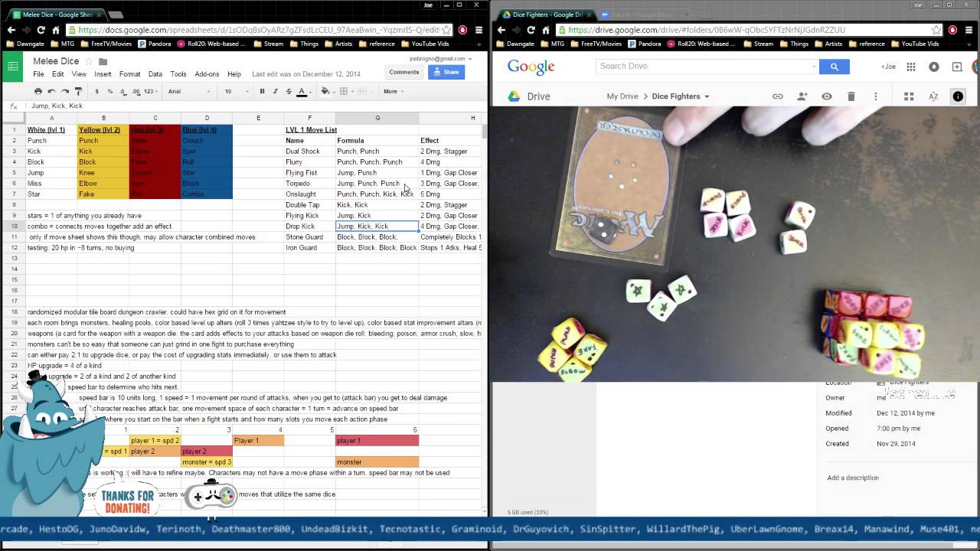Screen dimensions: 980x551
Task: Click the +Joe link
Action: pos(888,67)
